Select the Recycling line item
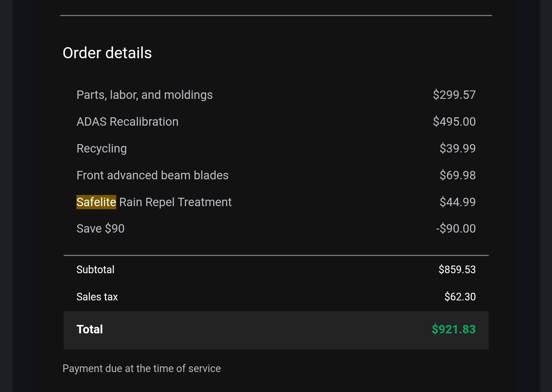 pos(102,148)
